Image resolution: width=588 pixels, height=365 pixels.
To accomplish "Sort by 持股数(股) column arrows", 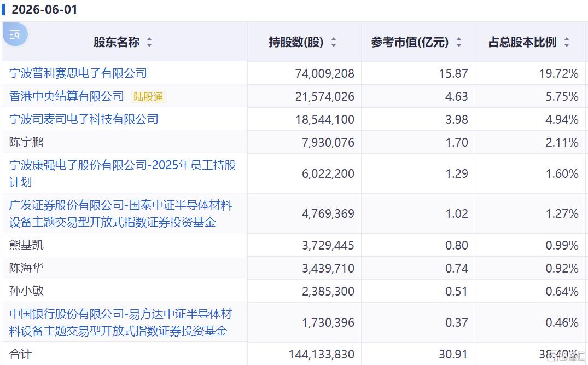I will pos(333,42).
